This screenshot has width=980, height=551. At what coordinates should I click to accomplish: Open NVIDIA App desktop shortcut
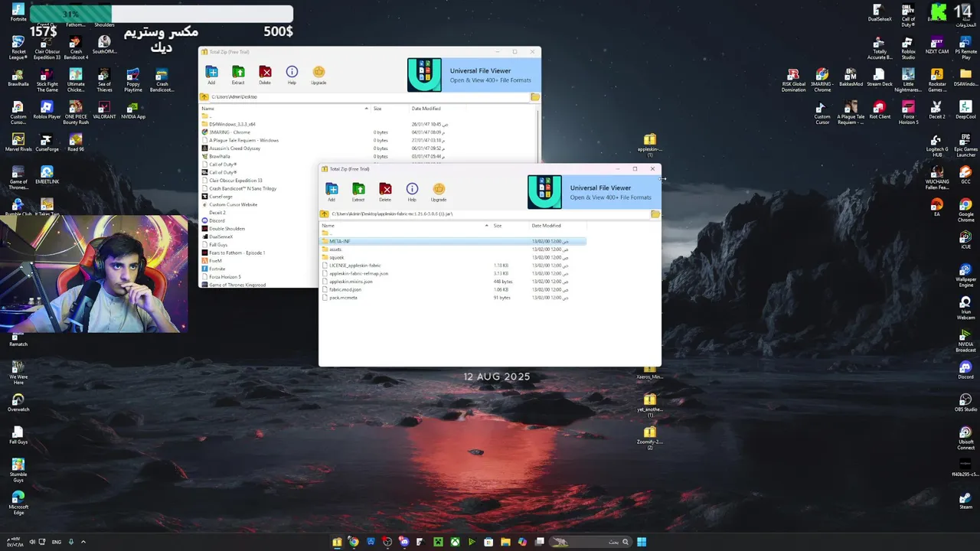pyautogui.click(x=133, y=110)
